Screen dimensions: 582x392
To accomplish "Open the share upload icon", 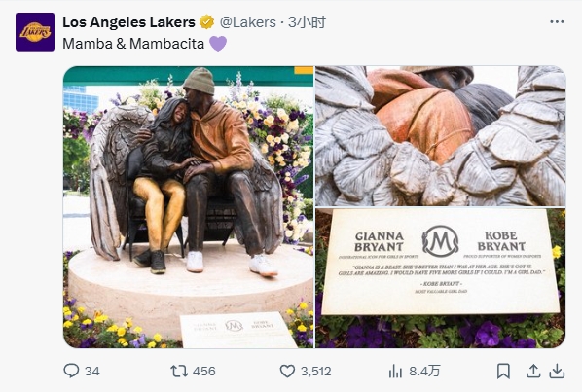I will 533,371.
